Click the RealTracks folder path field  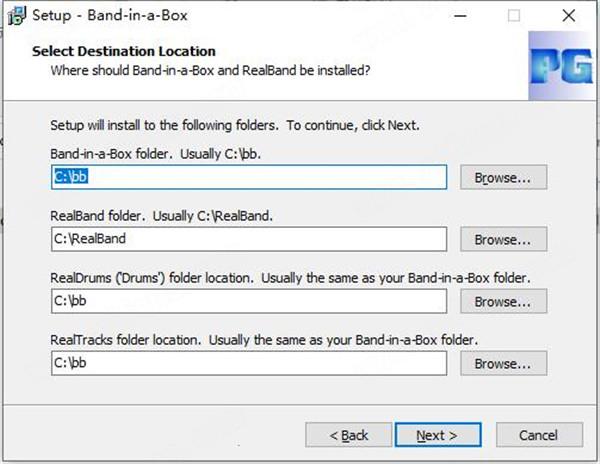click(x=249, y=363)
